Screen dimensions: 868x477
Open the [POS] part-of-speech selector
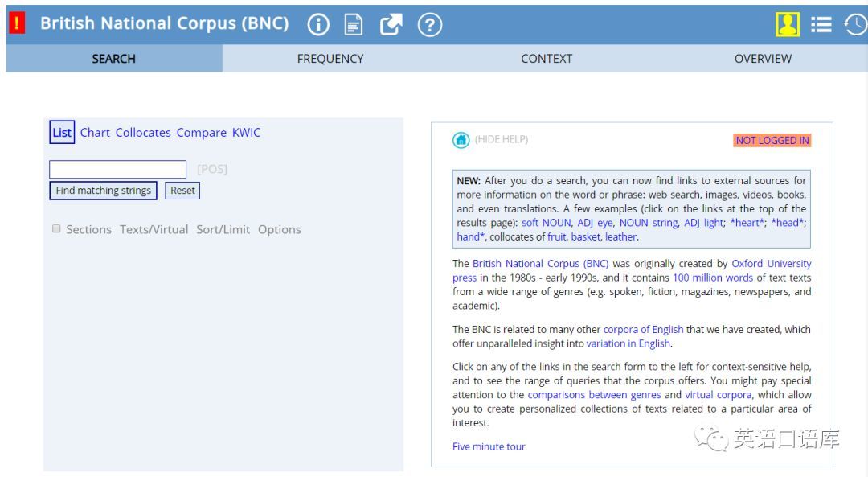click(212, 169)
